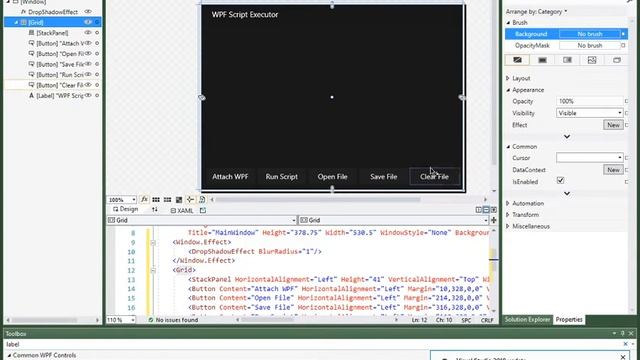Hide the StackPanel with its eye icon
The image size is (640, 360).
point(88,33)
